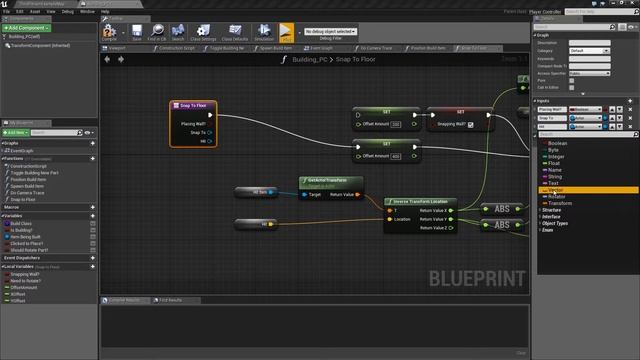Switch to Event Graph tab

click(321, 48)
